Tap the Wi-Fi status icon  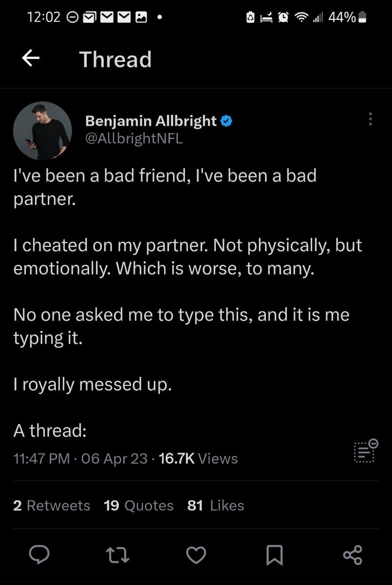pos(303,18)
